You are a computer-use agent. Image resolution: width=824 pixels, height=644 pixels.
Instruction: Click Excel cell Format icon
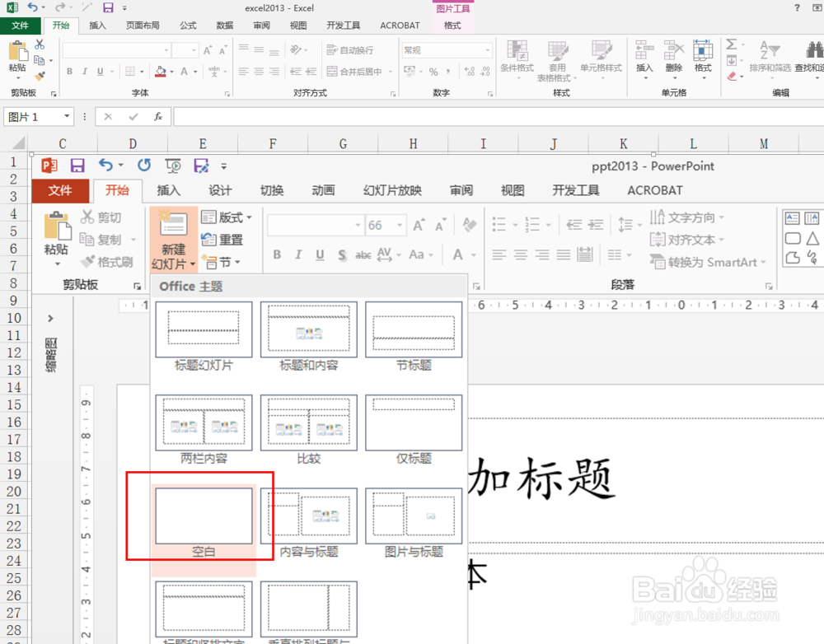point(703,50)
